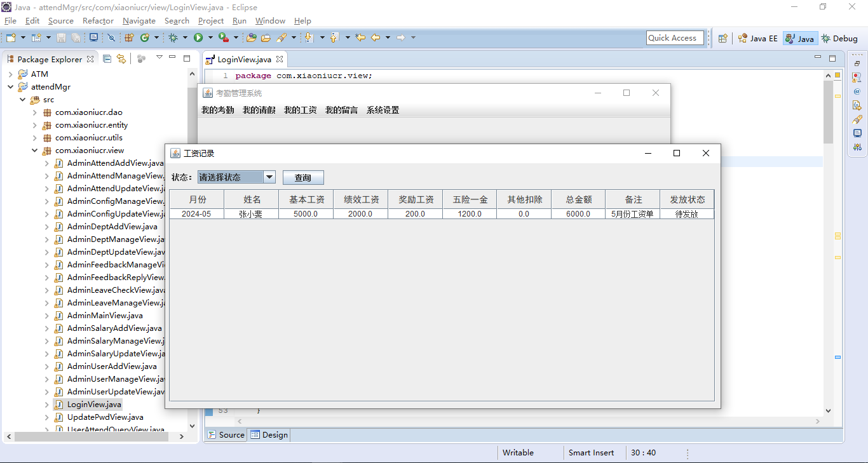Click the Debug bug icon in main toolbar

[x=173, y=38]
